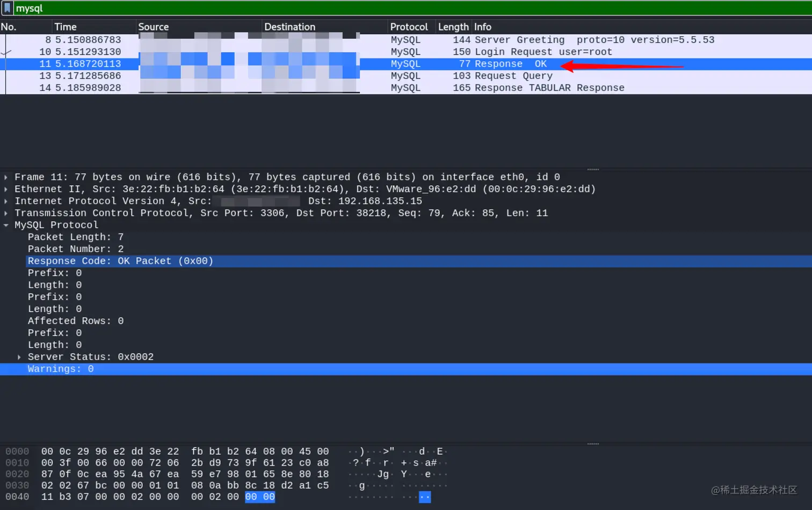
Task: Select the Packet Number: 2 field
Action: tap(76, 249)
